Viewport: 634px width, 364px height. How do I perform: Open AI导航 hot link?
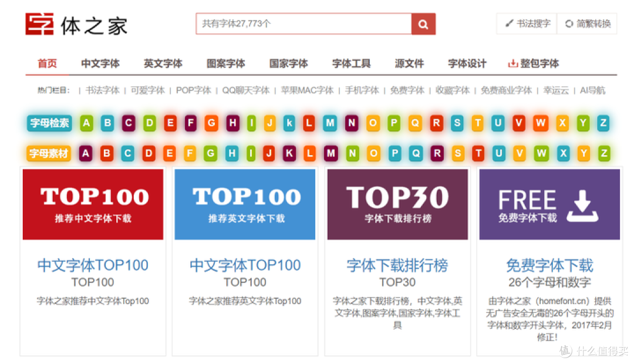point(592,90)
